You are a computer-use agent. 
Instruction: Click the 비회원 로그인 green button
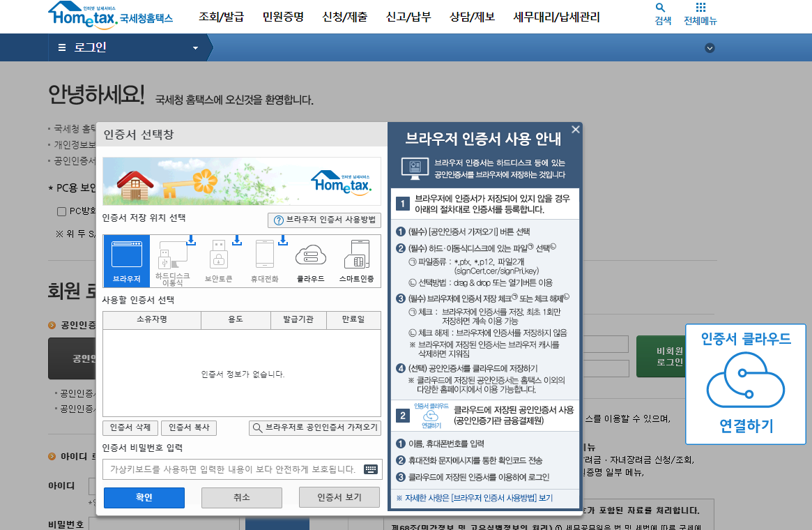click(661, 356)
